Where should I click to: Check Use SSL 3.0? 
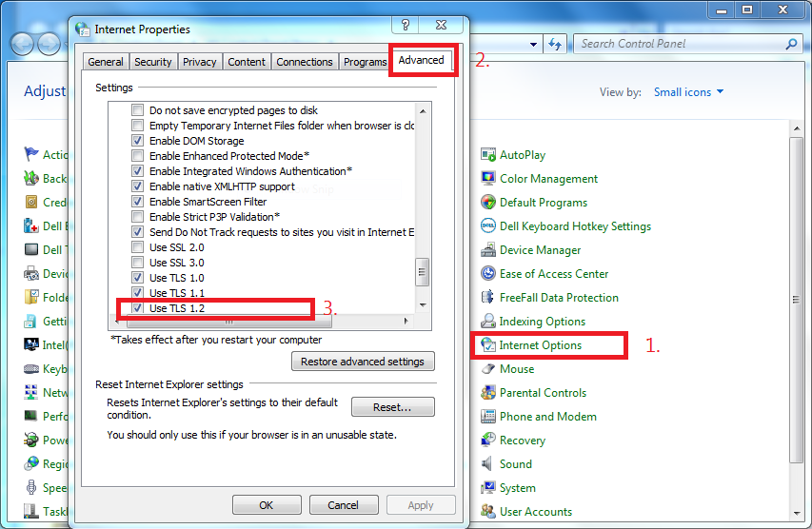(137, 263)
